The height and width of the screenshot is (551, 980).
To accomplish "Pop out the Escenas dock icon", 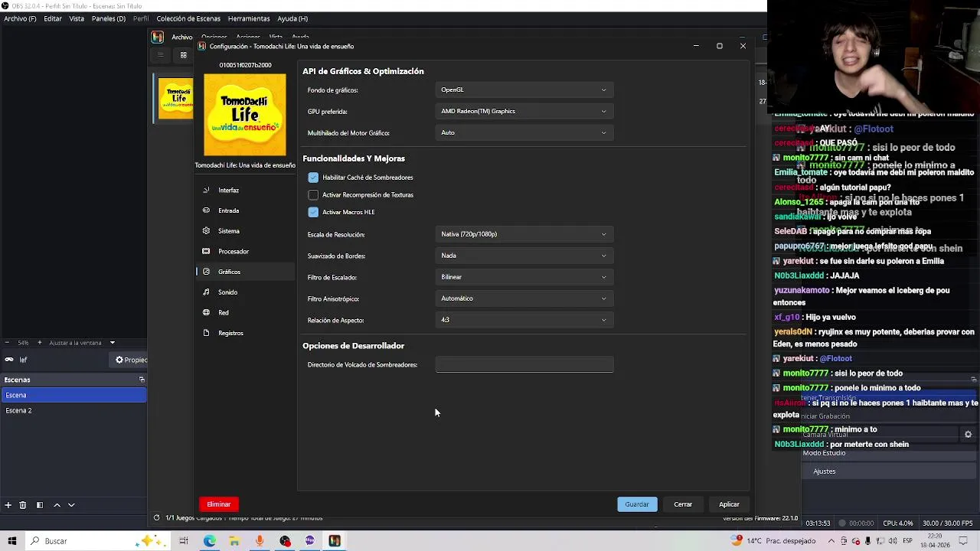I will tap(142, 380).
